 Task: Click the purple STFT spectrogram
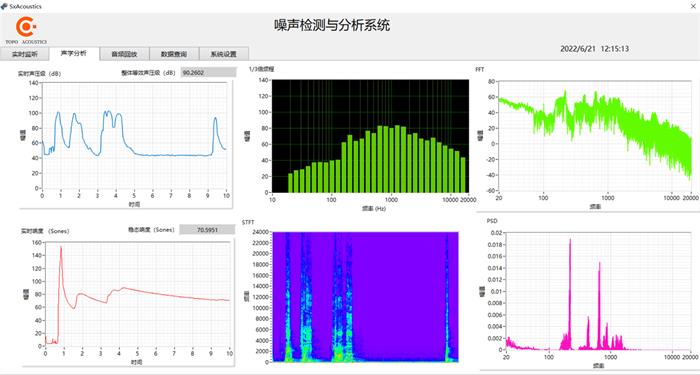366,296
